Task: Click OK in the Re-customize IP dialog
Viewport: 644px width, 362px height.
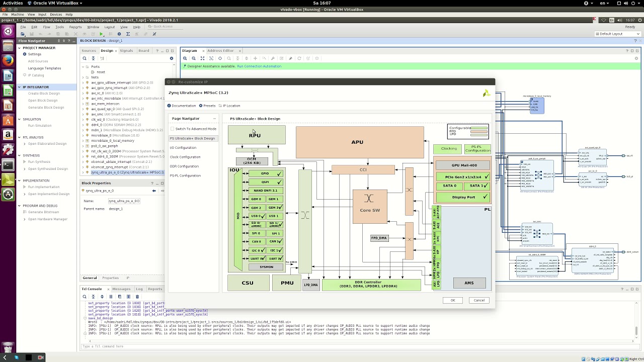Action: click(x=453, y=300)
